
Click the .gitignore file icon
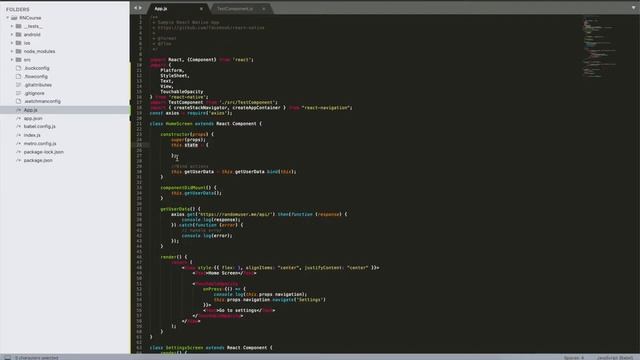pos(18,93)
